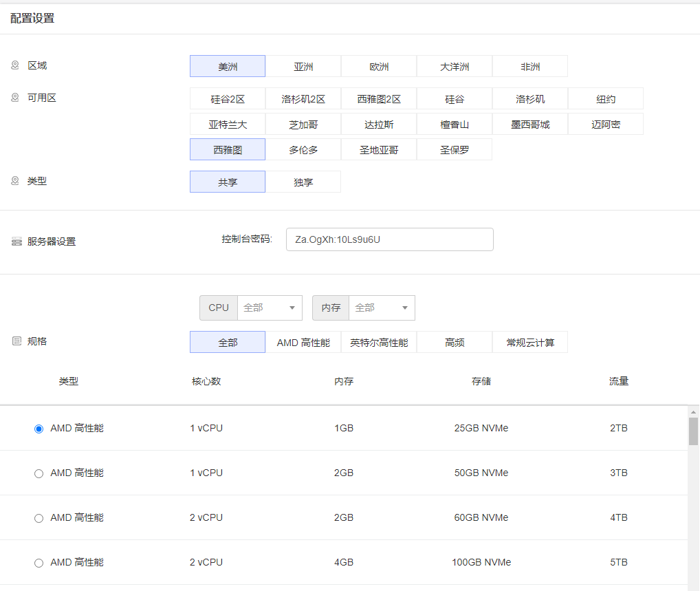Select the 2 vCPU 4GB 100GB NVMe plan
Image resolution: width=700 pixels, height=591 pixels.
(39, 563)
